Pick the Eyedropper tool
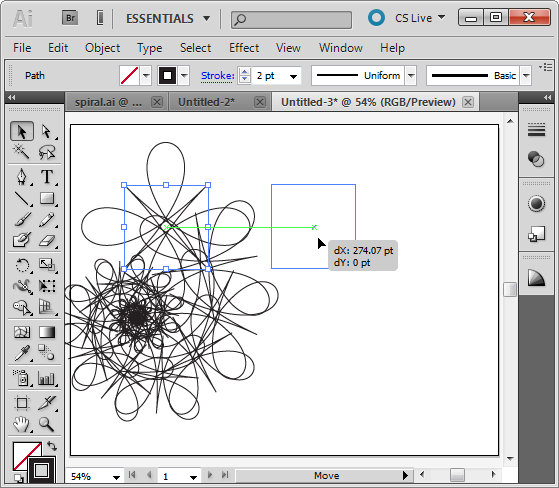 22,353
